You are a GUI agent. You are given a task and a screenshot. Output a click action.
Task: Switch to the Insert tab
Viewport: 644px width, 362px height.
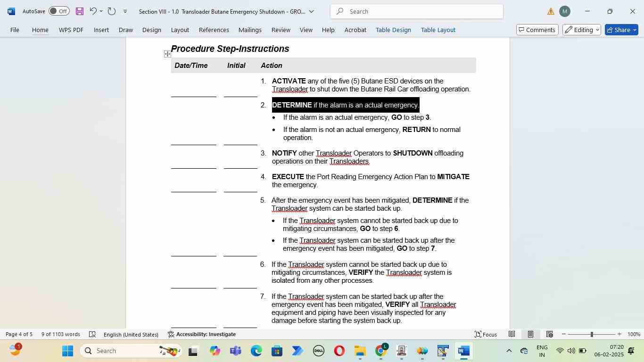(101, 30)
